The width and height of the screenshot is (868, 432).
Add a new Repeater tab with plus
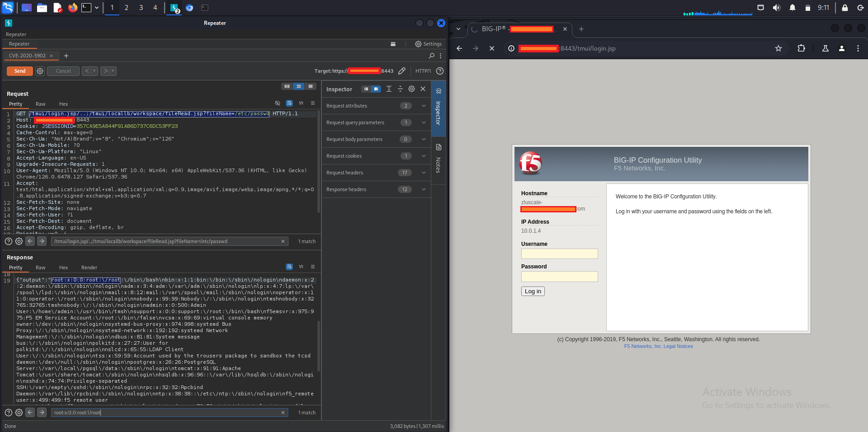66,56
